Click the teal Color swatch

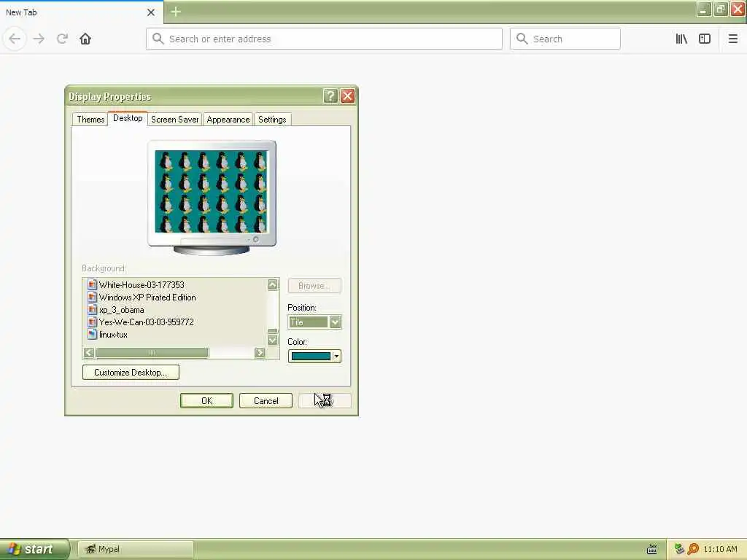311,356
